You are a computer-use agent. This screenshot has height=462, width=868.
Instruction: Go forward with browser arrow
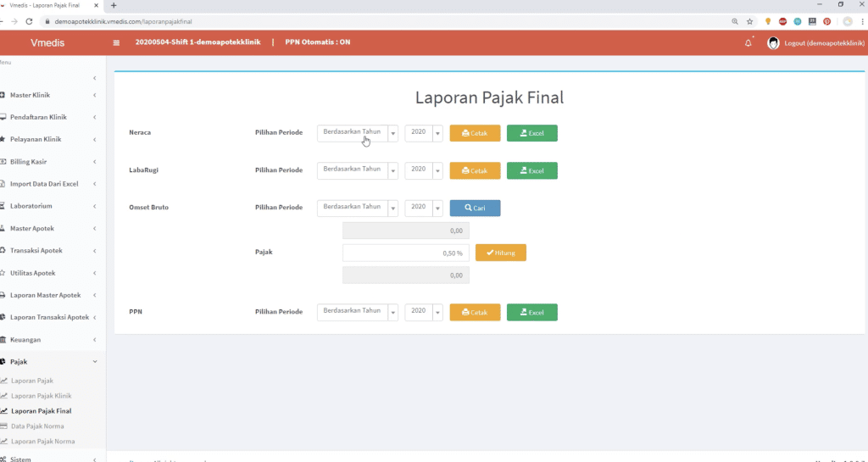pos(14,21)
